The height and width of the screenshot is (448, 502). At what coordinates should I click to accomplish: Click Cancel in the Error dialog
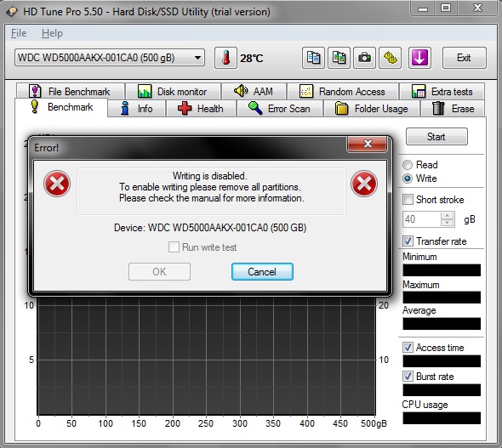pos(262,272)
